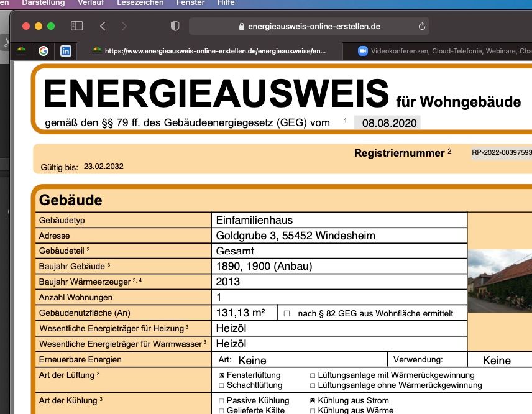Toggle the Safari sidebar button
This screenshot has height=414, width=532.
[76, 26]
